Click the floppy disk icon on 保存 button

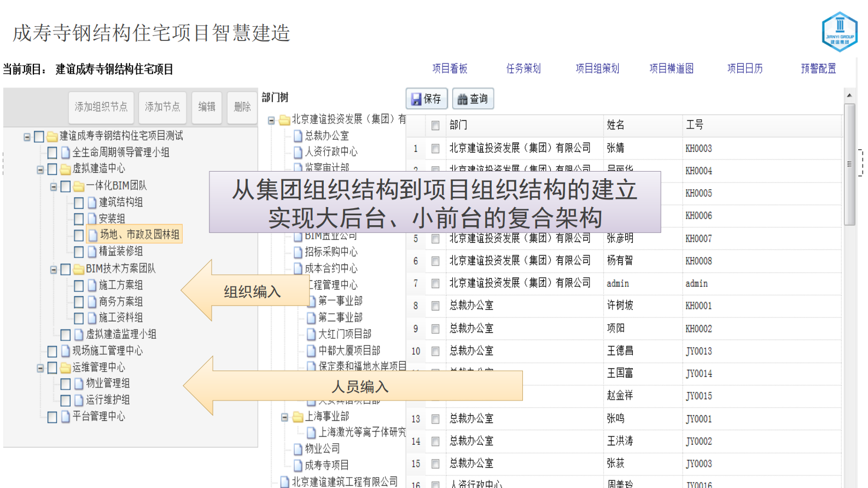tap(416, 99)
